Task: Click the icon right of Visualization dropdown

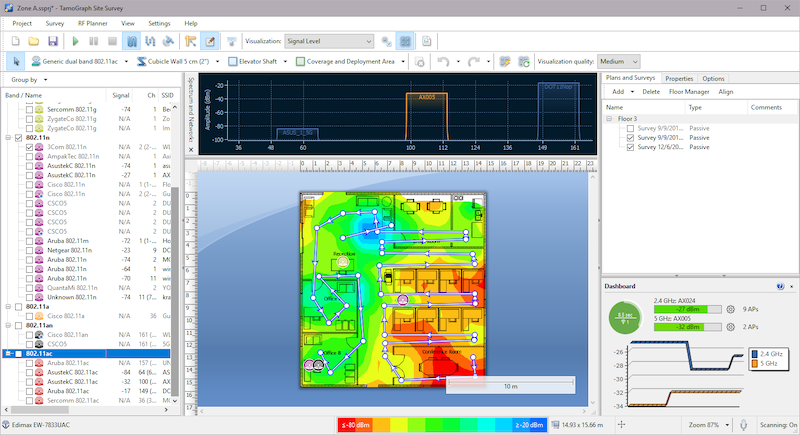Action: click(387, 41)
